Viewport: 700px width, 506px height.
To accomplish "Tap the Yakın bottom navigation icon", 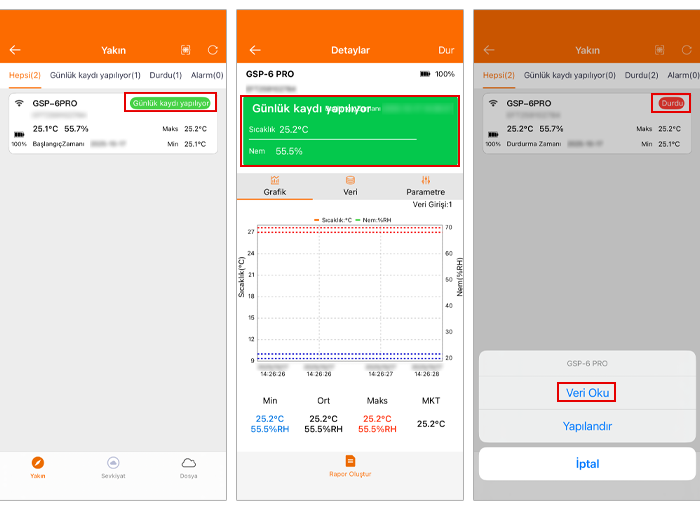I will [x=37, y=466].
